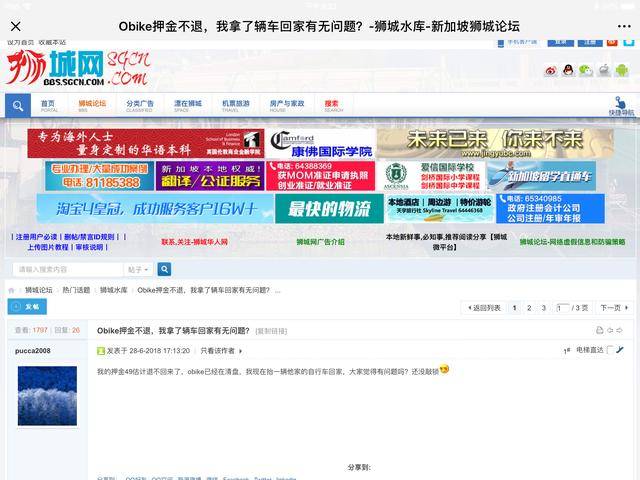Switch to the 狮城论坛 BBS tab

tap(92, 105)
